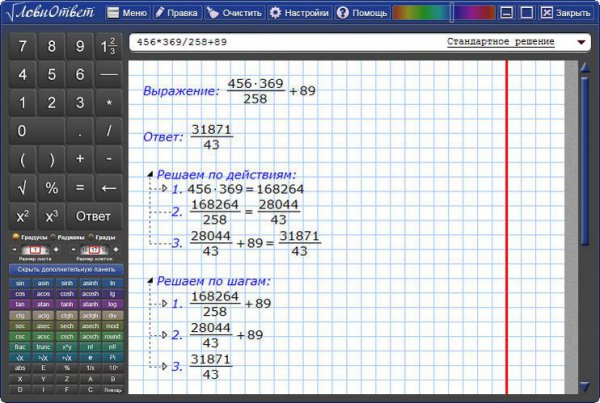This screenshot has height=403, width=600.
Task: Click the cell size selector wheel
Action: [x=95, y=250]
